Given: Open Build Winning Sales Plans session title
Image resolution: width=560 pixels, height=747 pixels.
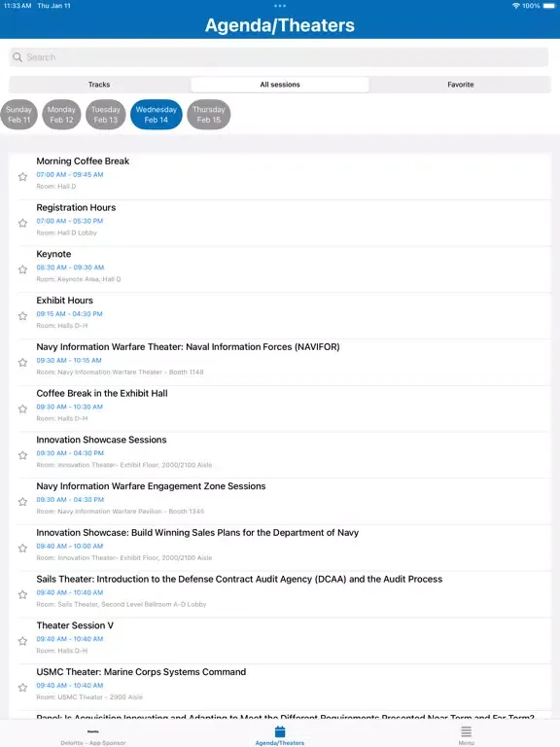Looking at the screenshot, I should coord(197,533).
